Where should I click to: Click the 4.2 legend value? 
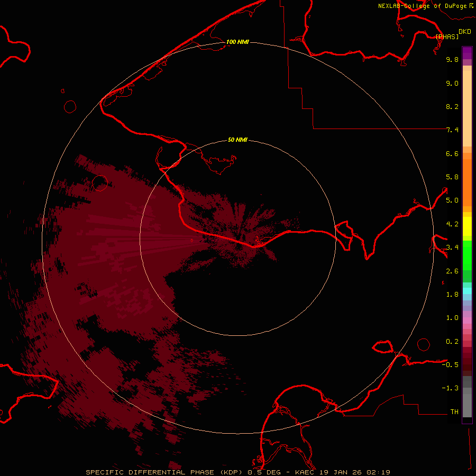pos(452,224)
